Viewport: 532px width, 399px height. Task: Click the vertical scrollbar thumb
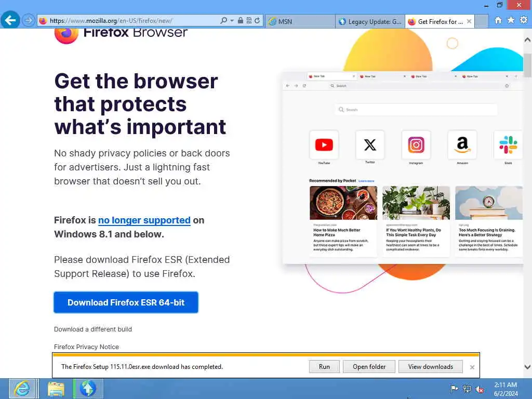527,65
